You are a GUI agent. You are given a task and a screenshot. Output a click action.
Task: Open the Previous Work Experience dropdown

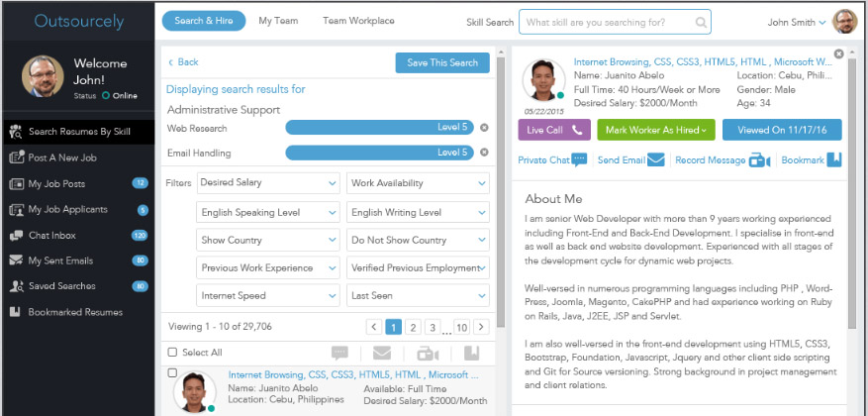268,268
